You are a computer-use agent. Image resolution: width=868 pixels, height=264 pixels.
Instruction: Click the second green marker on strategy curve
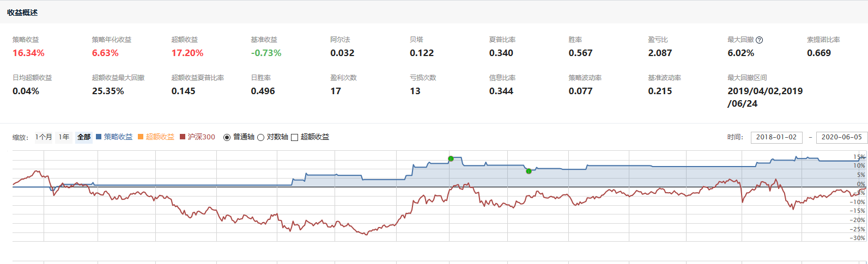(x=529, y=171)
